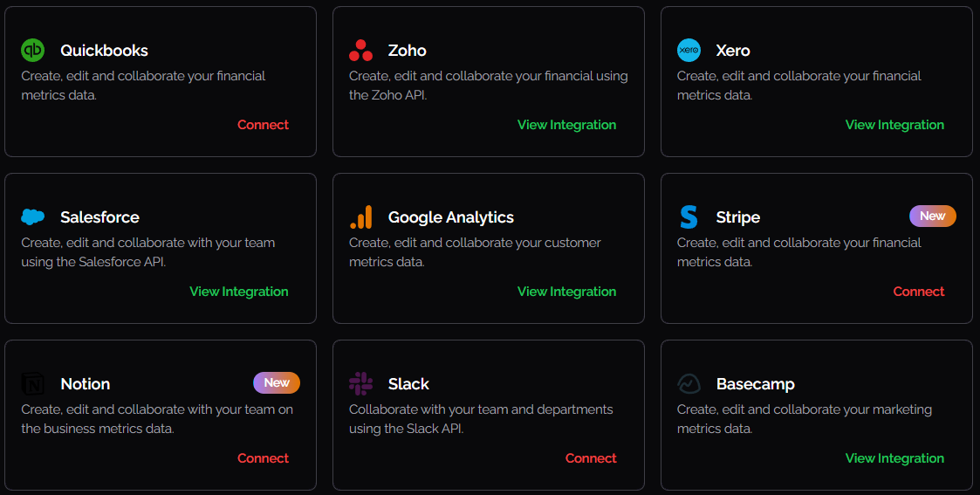Click the Zoho red dots icon
This screenshot has height=495, width=980.
[360, 51]
